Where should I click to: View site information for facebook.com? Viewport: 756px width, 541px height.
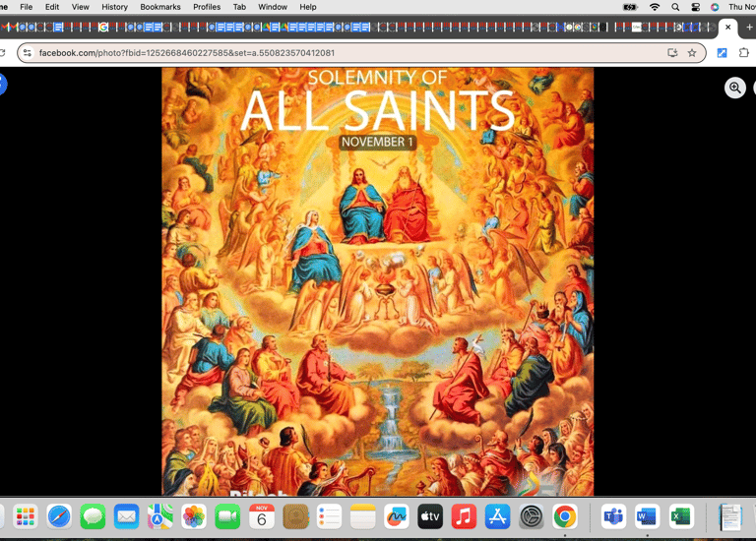point(28,53)
